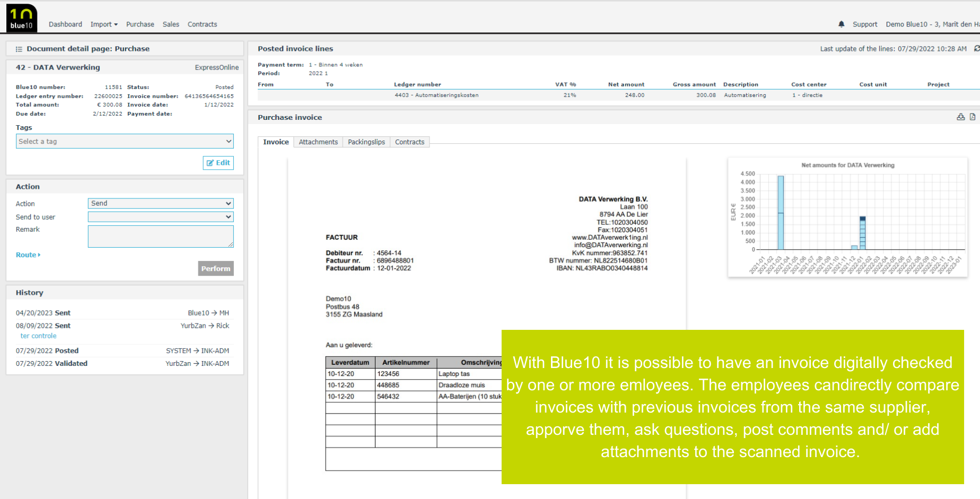
Task: Open the notifications bell
Action: tap(841, 24)
